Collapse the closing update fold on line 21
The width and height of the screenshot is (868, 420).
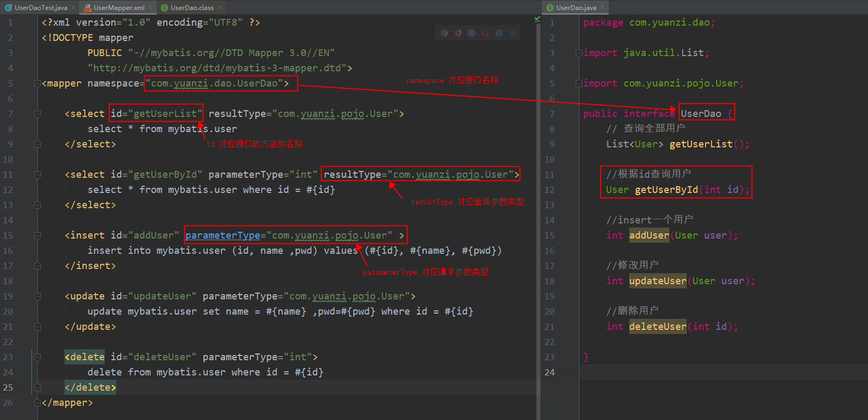point(37,327)
